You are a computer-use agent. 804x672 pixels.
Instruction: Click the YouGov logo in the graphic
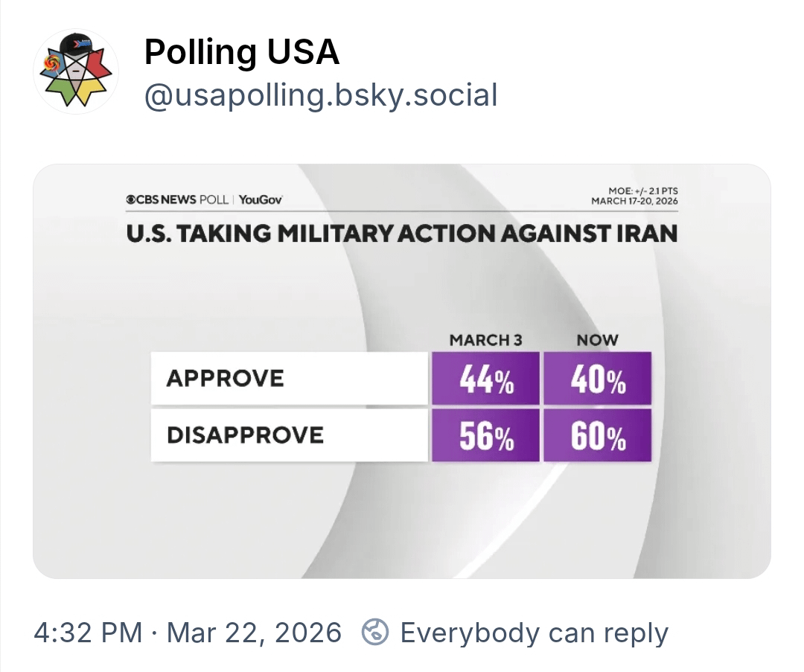click(x=261, y=199)
